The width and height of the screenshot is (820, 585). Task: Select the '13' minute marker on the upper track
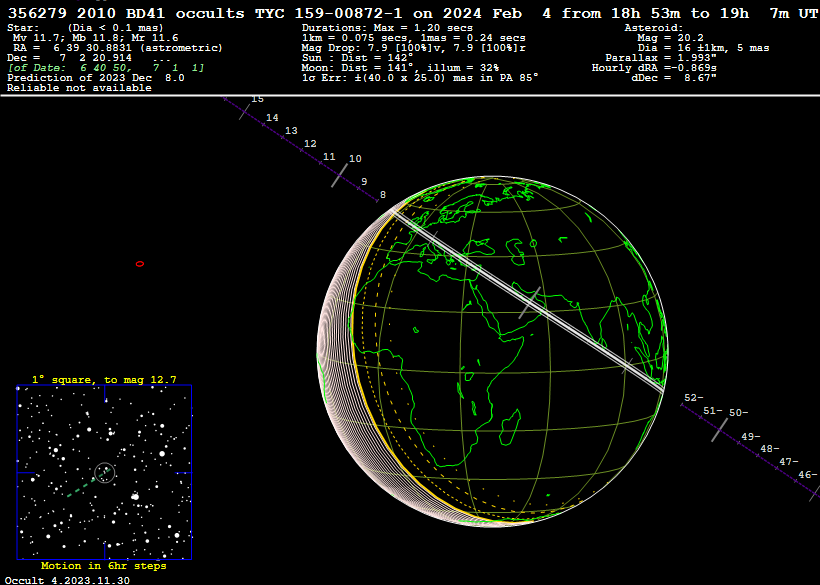click(291, 131)
